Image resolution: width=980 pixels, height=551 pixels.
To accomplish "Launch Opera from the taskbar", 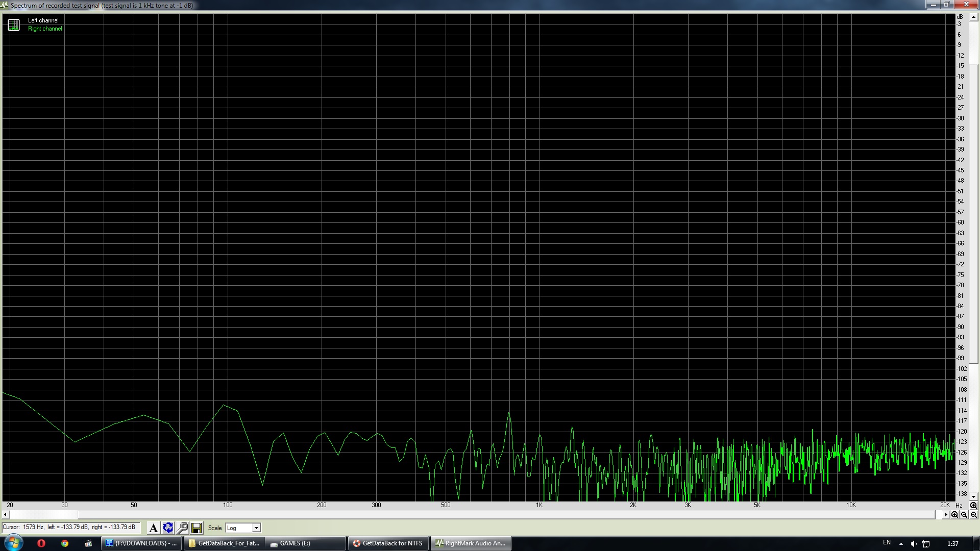I will [41, 543].
